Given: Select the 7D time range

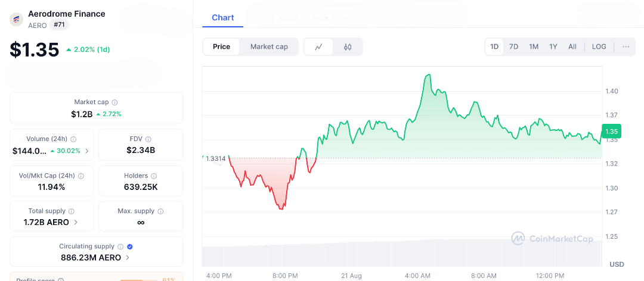Looking at the screenshot, I should point(513,46).
